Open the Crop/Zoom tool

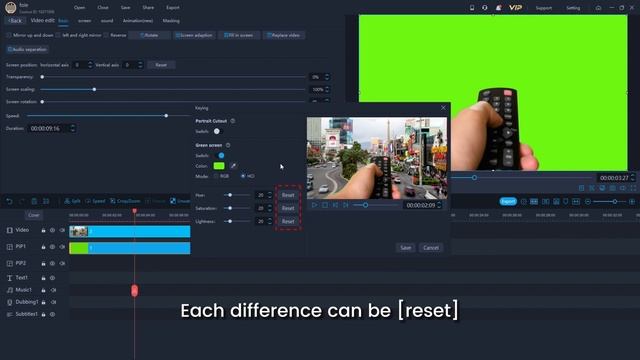(x=125, y=201)
